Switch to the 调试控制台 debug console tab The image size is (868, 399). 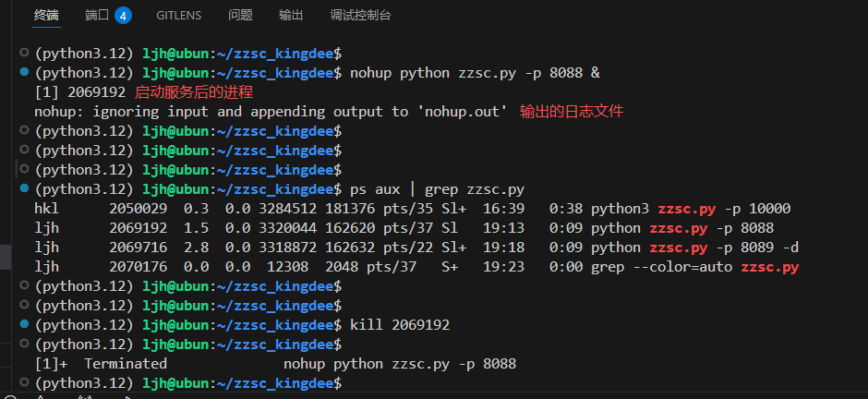point(360,16)
